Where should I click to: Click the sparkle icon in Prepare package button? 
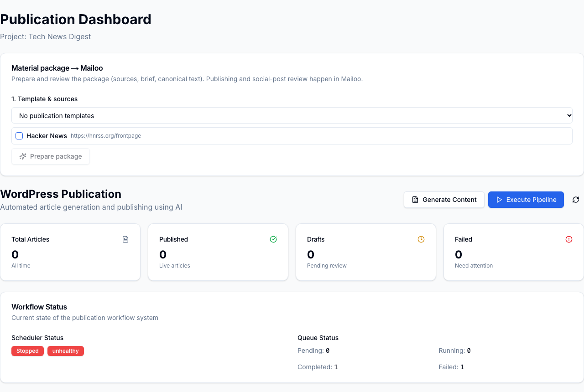pos(23,156)
